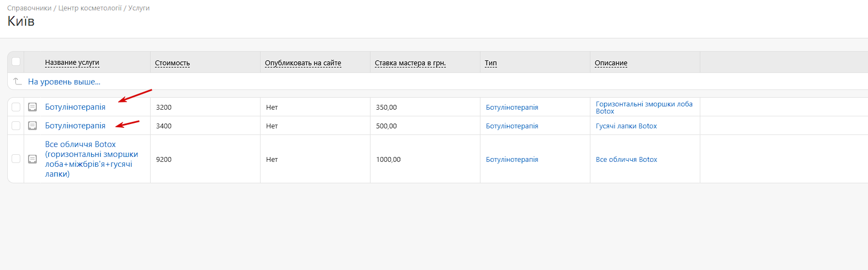Click the up-level arrow icon

pyautogui.click(x=18, y=81)
